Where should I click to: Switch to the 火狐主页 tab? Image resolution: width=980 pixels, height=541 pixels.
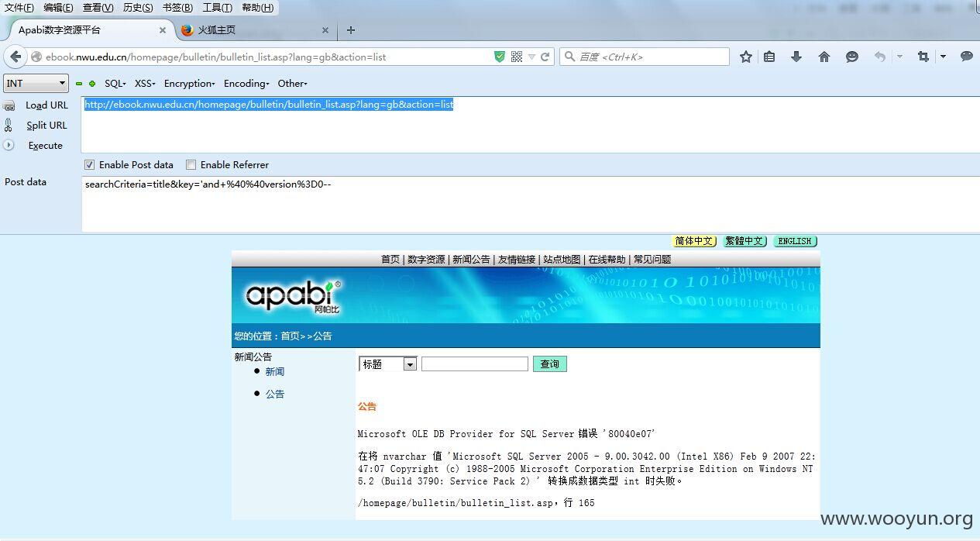click(256, 30)
